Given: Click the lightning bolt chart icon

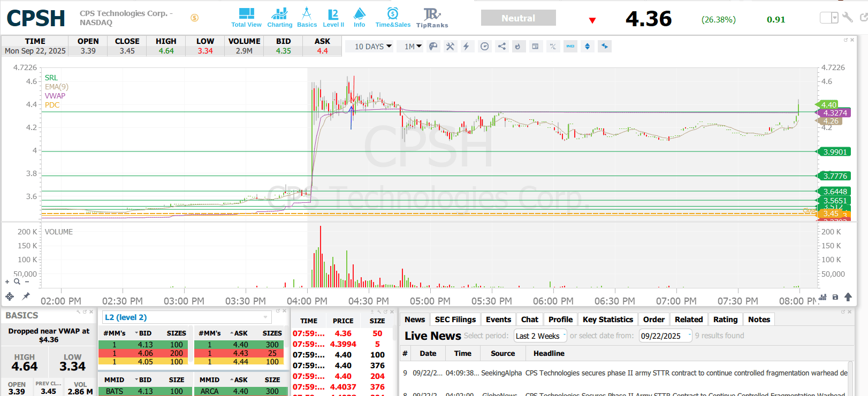Looking at the screenshot, I should coord(467,47).
